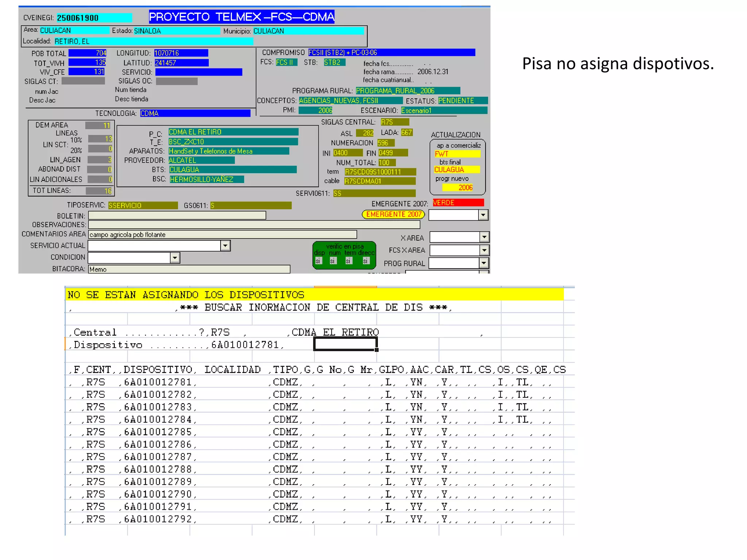Expand the CONDICION combo box
The width and height of the screenshot is (747, 560).
click(175, 258)
